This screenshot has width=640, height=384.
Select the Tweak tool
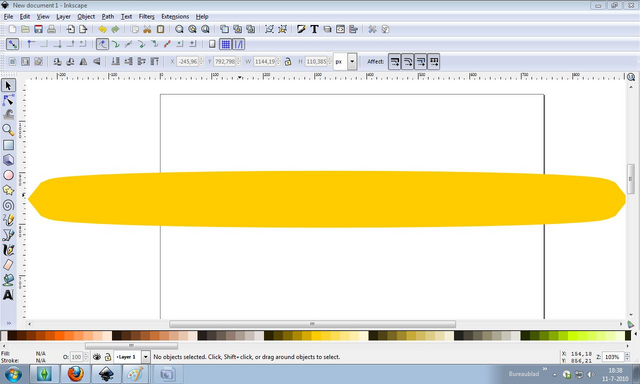[x=8, y=115]
